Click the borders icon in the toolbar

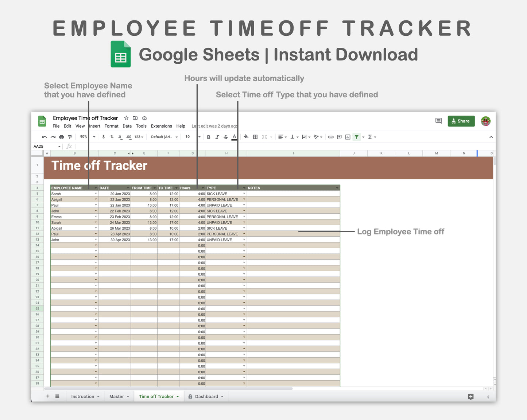point(255,137)
